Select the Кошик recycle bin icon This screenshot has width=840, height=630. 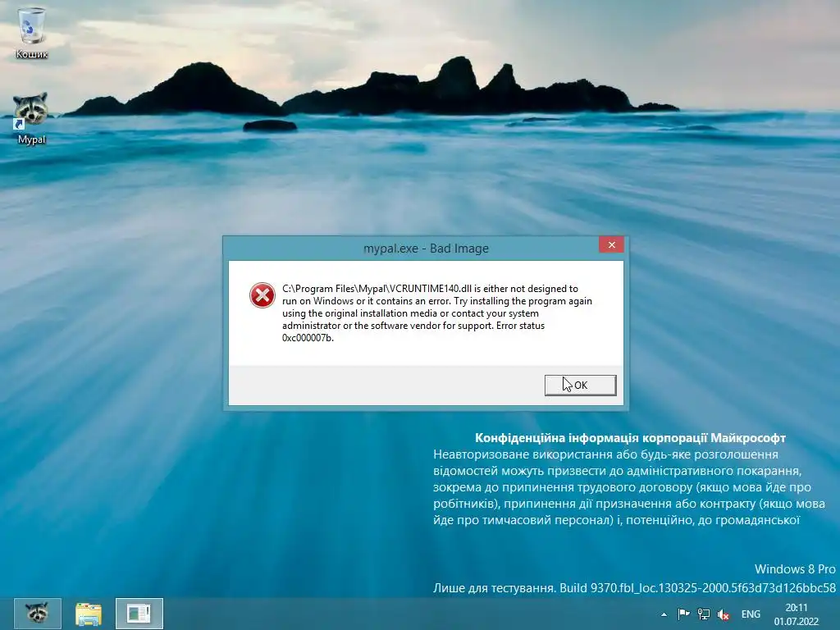click(32, 33)
